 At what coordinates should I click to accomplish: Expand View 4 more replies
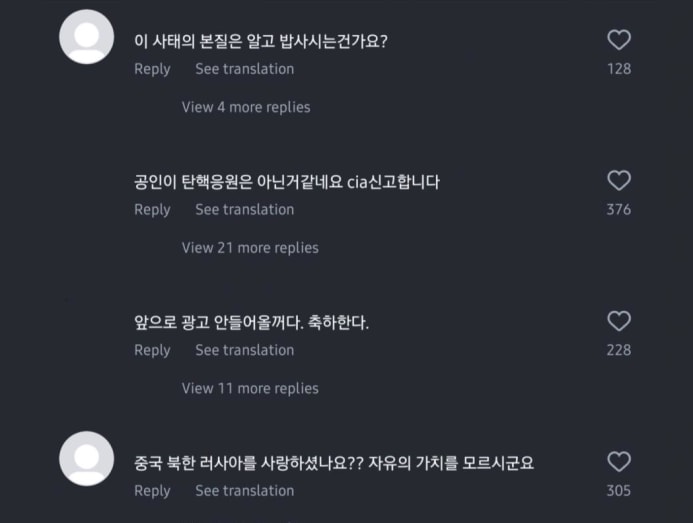click(246, 107)
